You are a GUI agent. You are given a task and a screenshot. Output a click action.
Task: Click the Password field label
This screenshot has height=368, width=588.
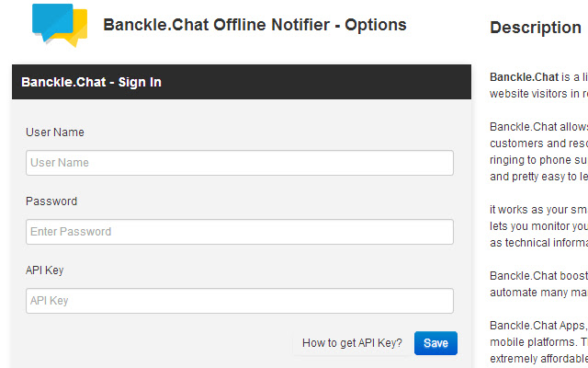point(51,201)
